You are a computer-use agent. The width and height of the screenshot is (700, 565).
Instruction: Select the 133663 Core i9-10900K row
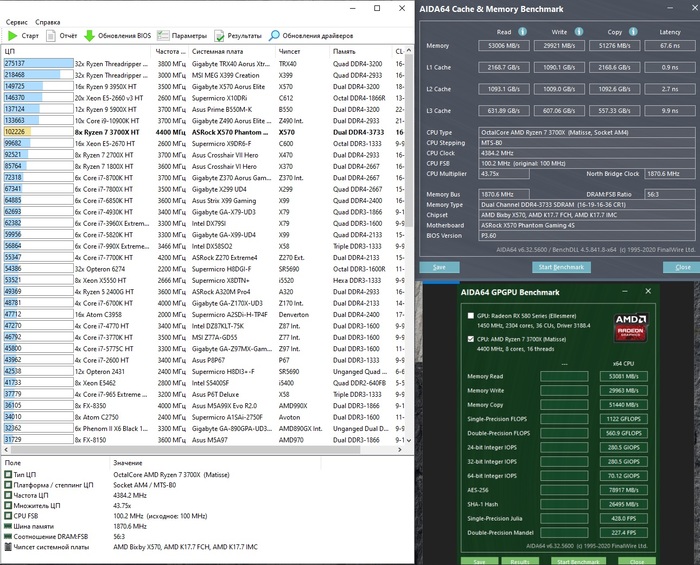pos(204,120)
